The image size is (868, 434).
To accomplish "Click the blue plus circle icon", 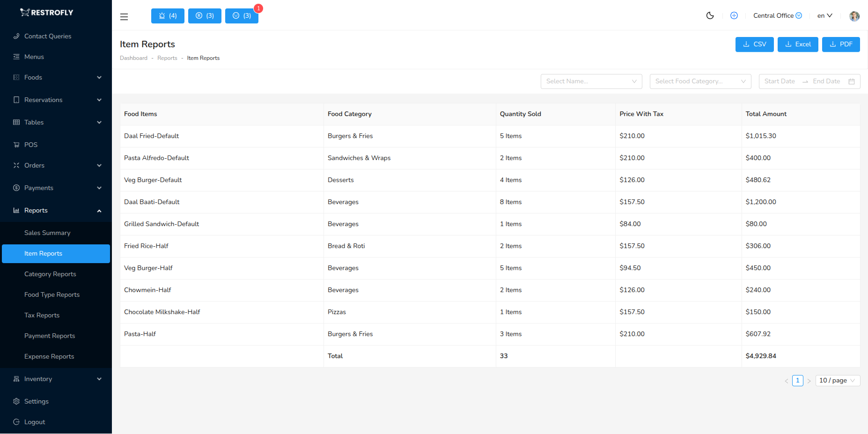I will [x=734, y=15].
